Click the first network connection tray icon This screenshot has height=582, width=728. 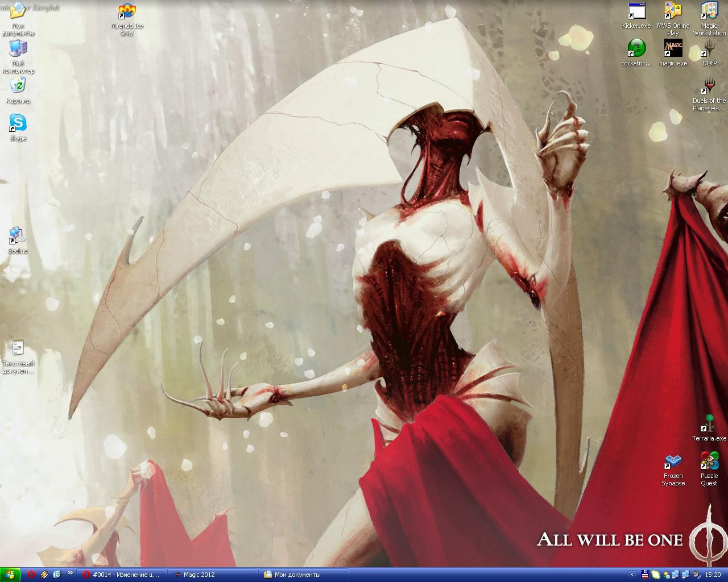coord(675,575)
